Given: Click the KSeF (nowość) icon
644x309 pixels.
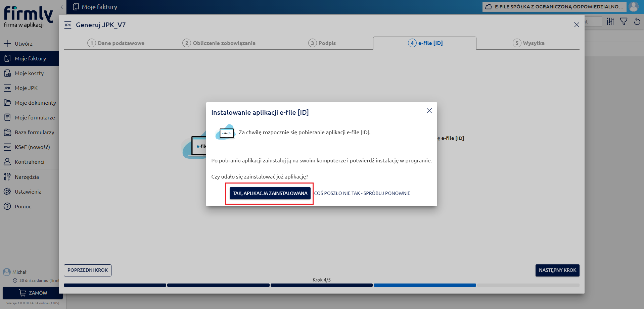Looking at the screenshot, I should (x=7, y=147).
